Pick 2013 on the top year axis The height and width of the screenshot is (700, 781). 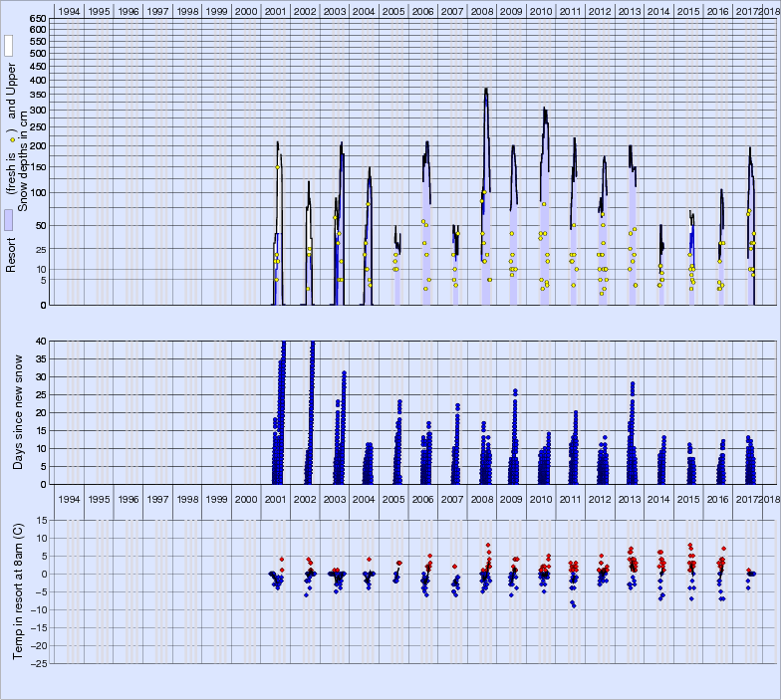click(x=630, y=10)
